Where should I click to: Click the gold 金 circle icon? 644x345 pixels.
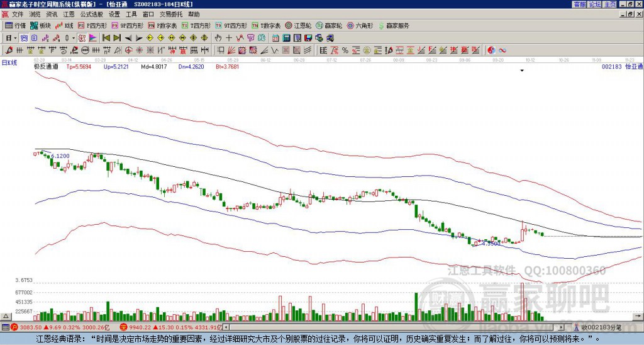point(367,50)
